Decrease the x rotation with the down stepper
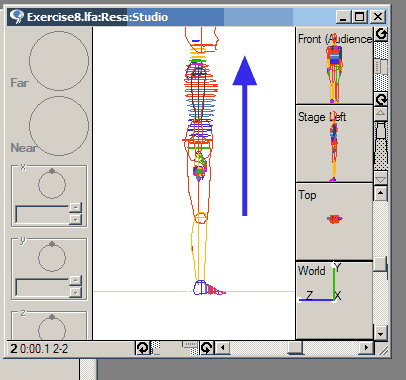 76,219
